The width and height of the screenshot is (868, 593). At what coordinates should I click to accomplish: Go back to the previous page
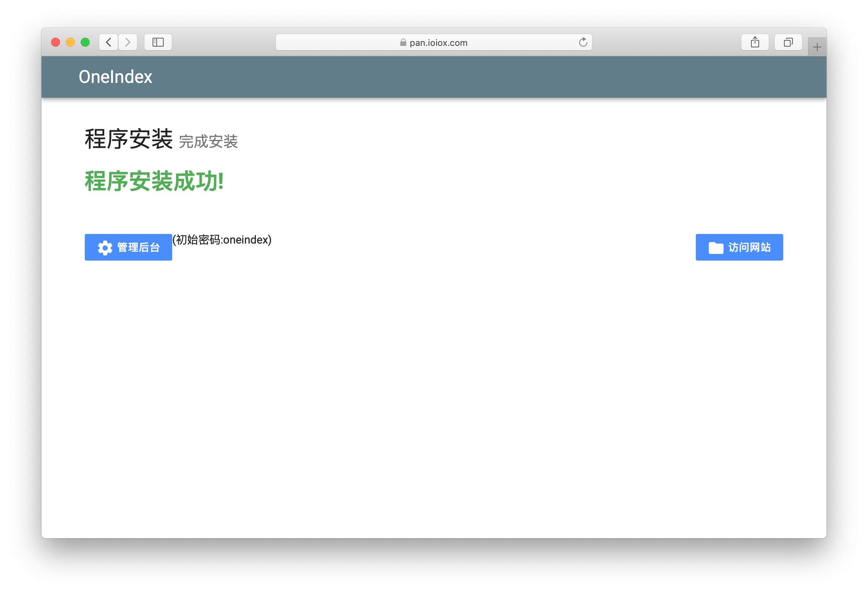[x=108, y=42]
